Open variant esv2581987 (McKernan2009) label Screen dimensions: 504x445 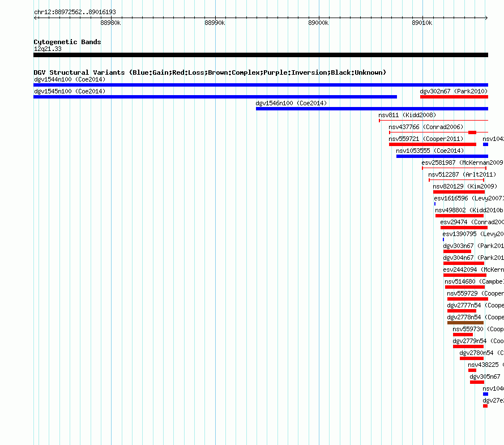click(x=463, y=162)
